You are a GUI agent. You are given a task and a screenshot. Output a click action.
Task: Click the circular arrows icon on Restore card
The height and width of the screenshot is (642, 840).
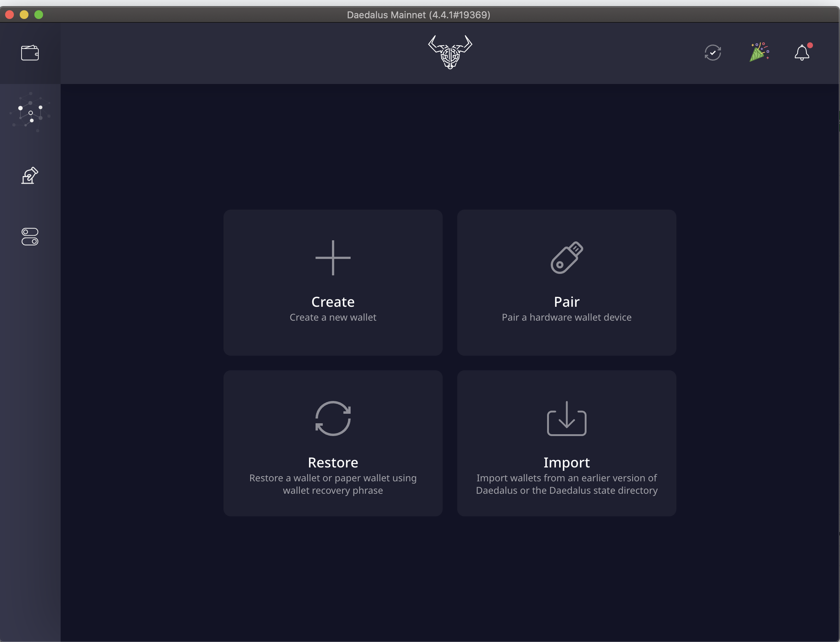(x=333, y=418)
